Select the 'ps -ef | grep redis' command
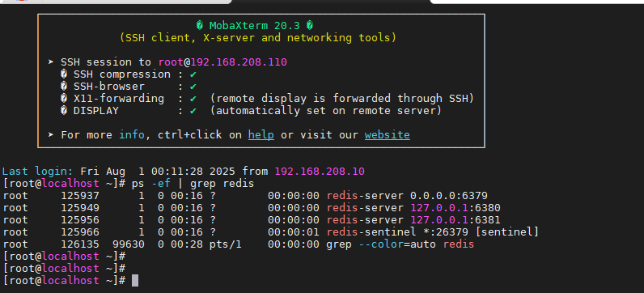The height and width of the screenshot is (293, 644). pos(193,183)
